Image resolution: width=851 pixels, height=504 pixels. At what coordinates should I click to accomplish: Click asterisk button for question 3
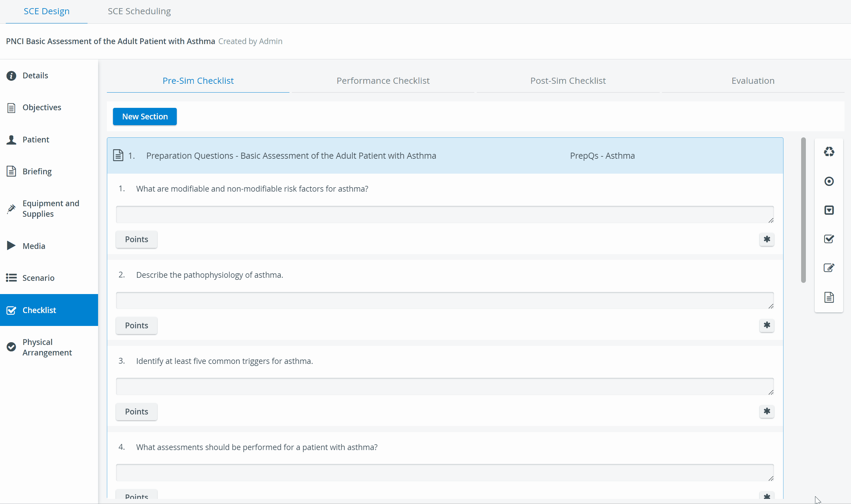coord(767,412)
